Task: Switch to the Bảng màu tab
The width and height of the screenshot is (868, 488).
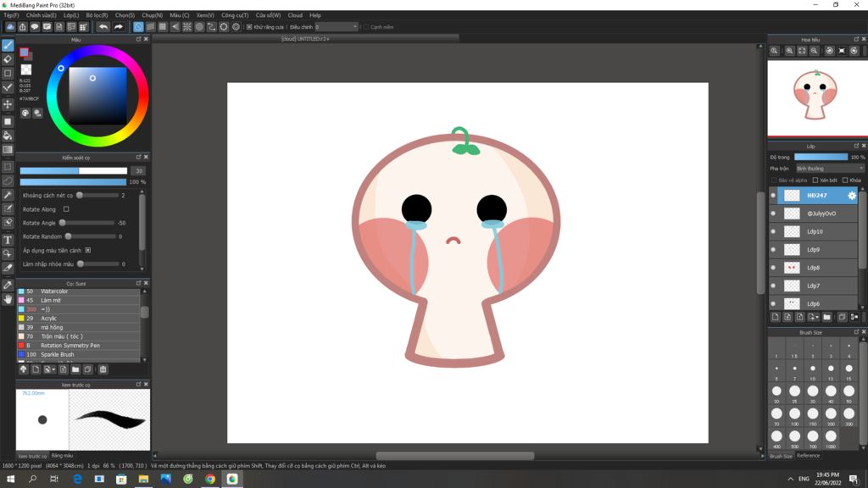Action: 62,456
